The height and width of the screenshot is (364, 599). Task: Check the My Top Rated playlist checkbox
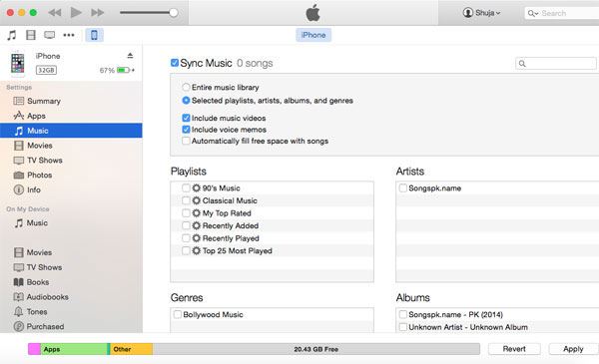click(186, 212)
